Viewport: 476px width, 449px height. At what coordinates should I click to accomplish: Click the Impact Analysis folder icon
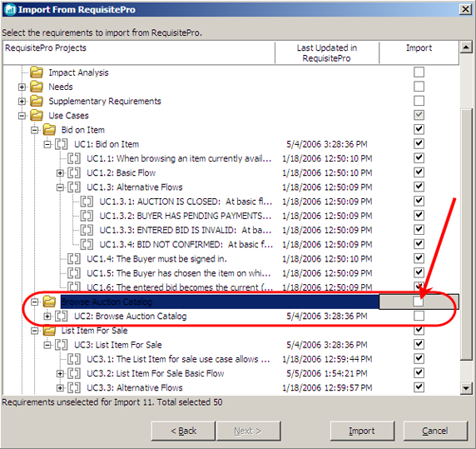pyautogui.click(x=37, y=72)
